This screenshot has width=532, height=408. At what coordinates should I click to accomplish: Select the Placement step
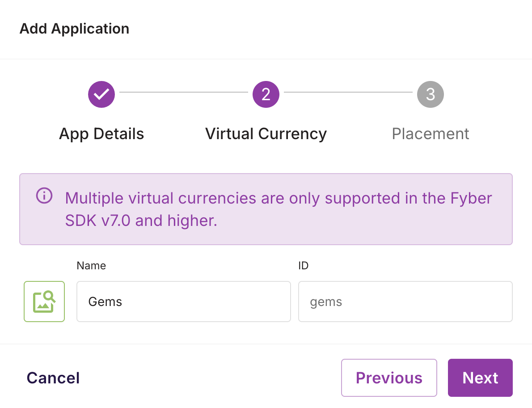(430, 133)
